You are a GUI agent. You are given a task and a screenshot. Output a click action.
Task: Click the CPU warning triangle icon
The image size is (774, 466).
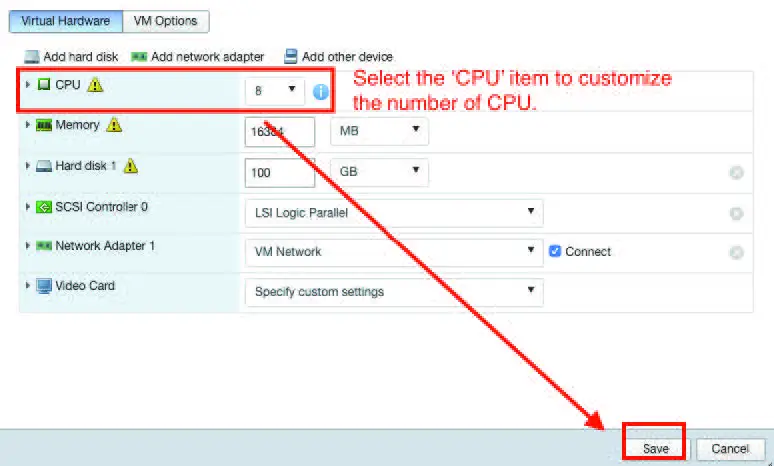pyautogui.click(x=96, y=85)
